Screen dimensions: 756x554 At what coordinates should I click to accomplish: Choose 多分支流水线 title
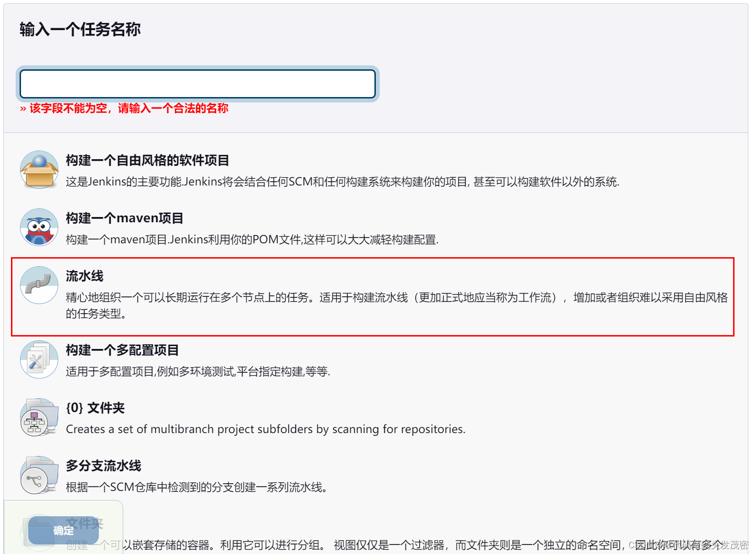pyautogui.click(x=104, y=466)
